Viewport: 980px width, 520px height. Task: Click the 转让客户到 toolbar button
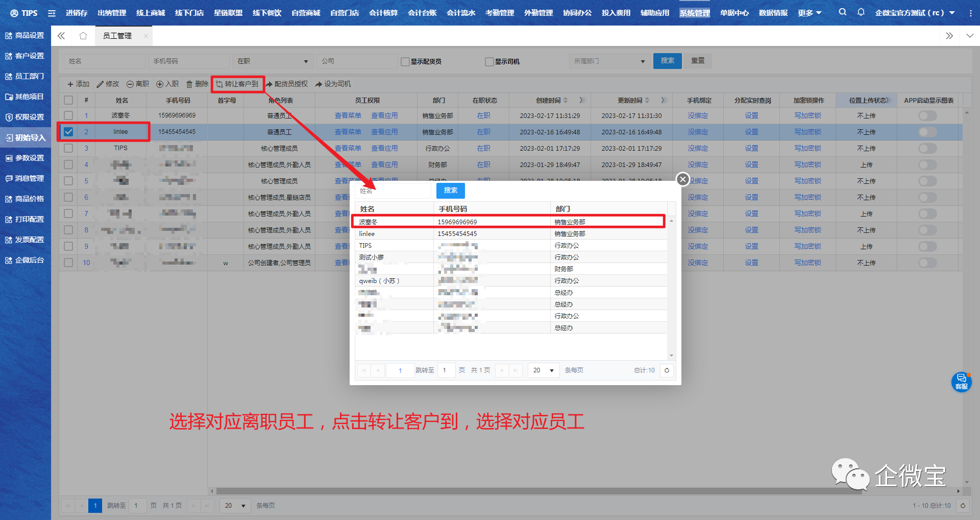coord(237,84)
